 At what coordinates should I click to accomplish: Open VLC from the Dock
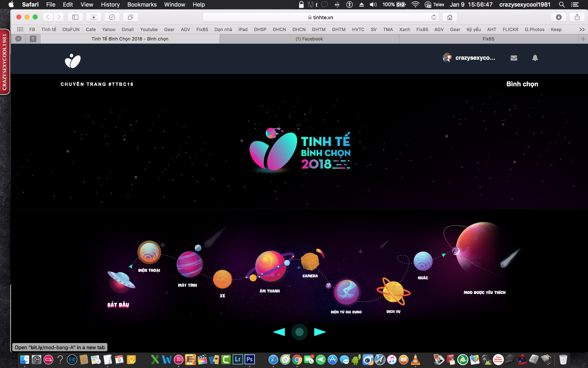(415, 359)
